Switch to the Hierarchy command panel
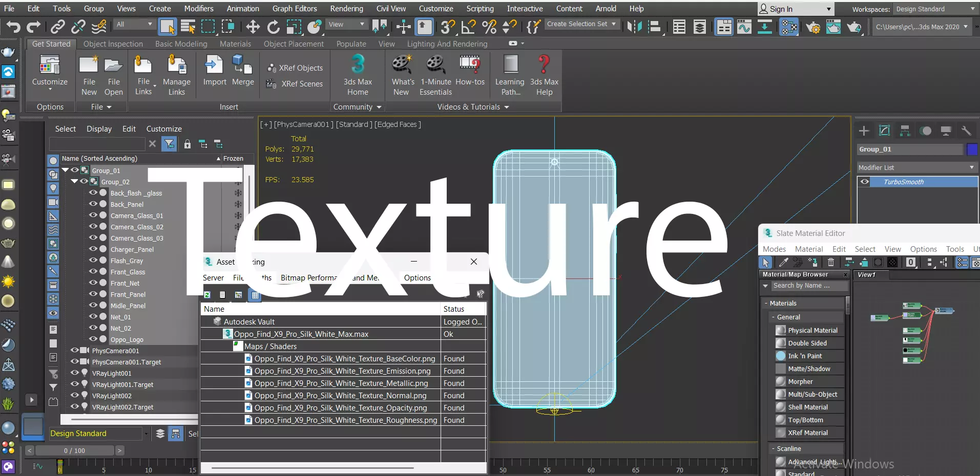 pos(905,131)
